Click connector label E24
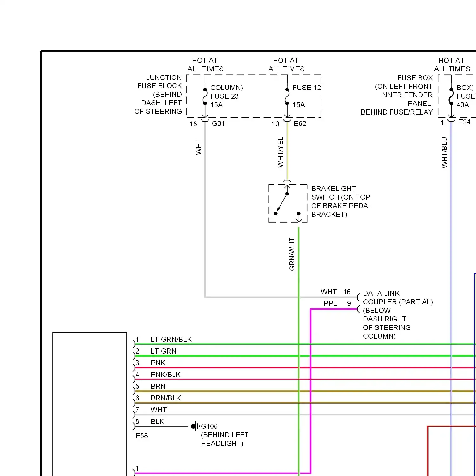Image resolution: width=476 pixels, height=476 pixels. [464, 122]
